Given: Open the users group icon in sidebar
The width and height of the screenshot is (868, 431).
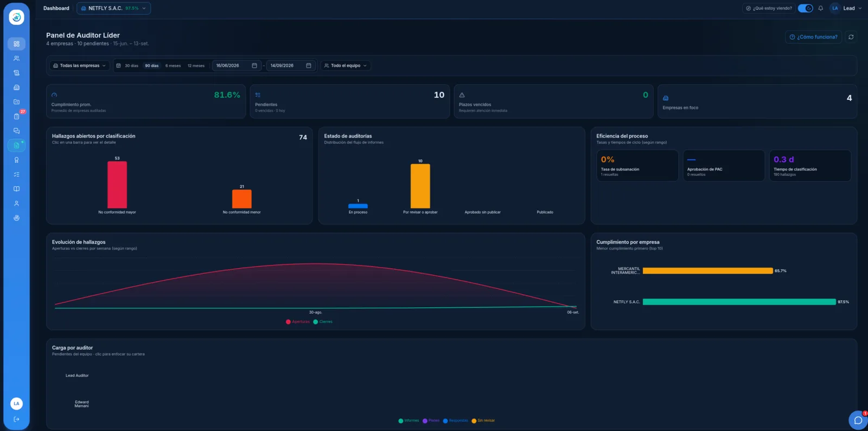Looking at the screenshot, I should [16, 58].
